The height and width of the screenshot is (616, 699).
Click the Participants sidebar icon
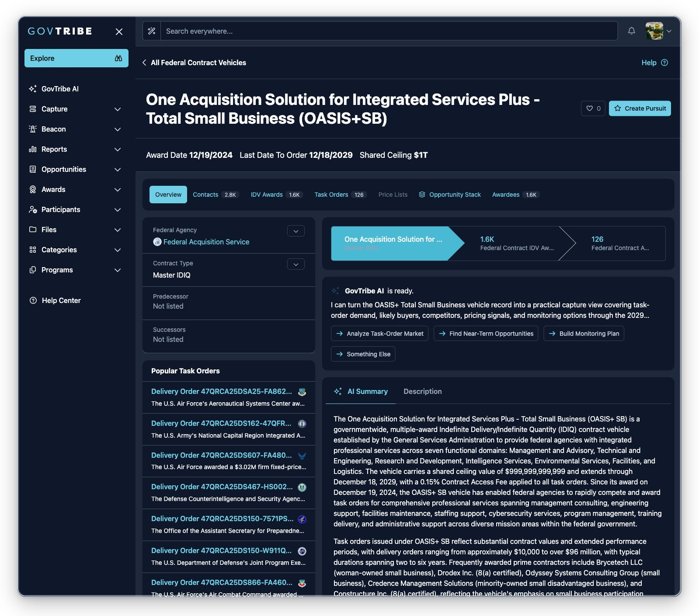pos(33,209)
